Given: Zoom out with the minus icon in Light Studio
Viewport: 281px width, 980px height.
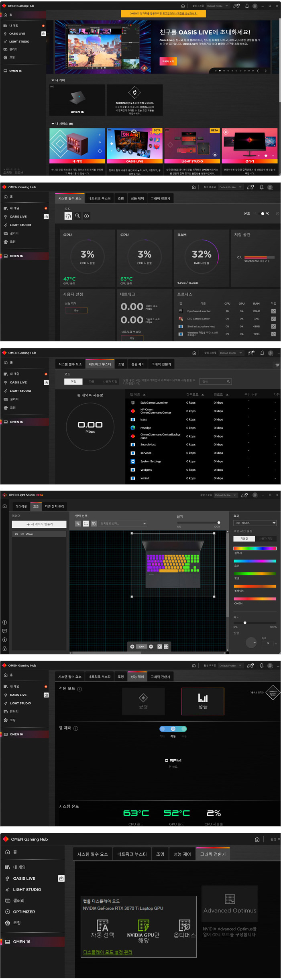Looking at the screenshot, I should tap(151, 647).
